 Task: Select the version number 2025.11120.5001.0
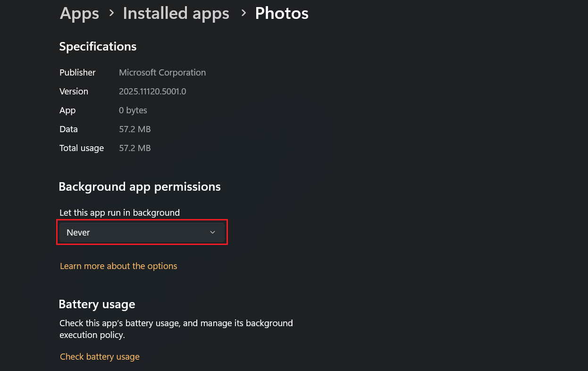click(152, 92)
